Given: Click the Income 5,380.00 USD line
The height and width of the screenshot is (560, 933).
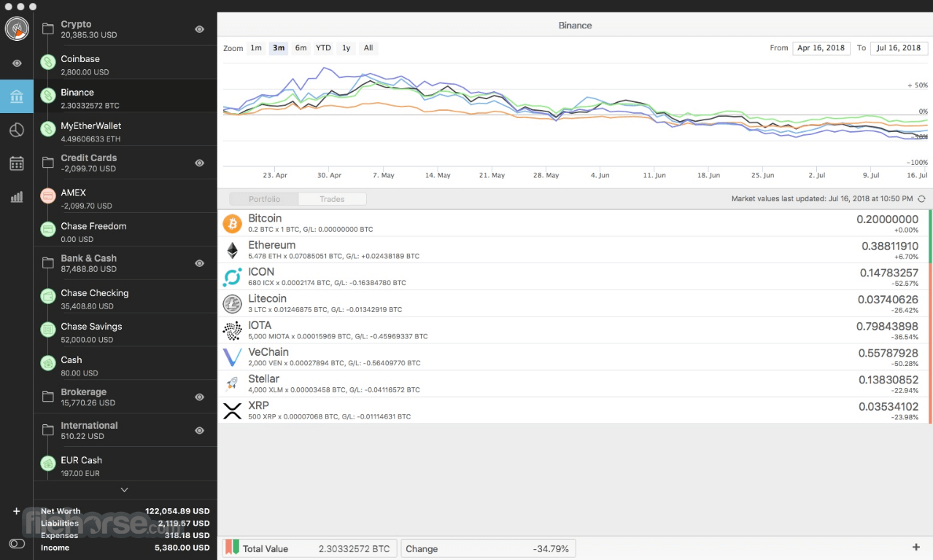Looking at the screenshot, I should click(x=125, y=548).
